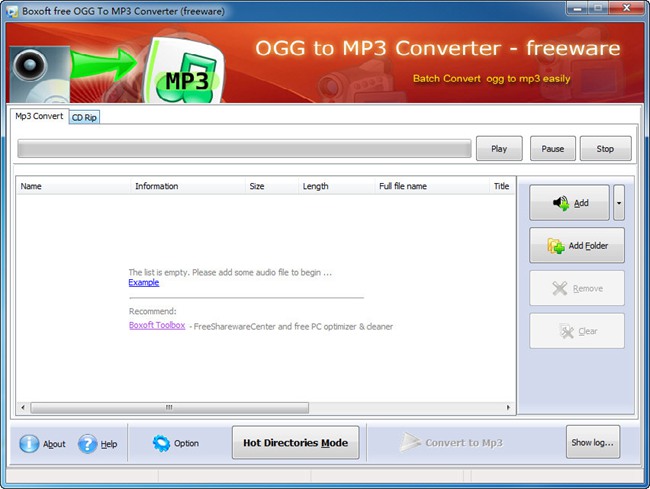Click the Convert to Mp3 button
The height and width of the screenshot is (489, 650).
coord(451,443)
